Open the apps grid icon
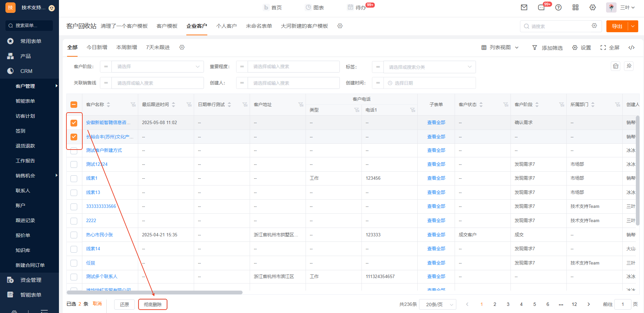The height and width of the screenshot is (313, 644). pos(575,7)
